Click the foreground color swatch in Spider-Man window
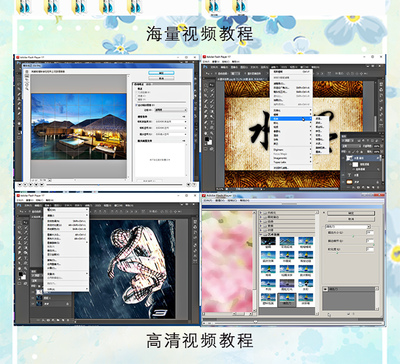 coord(21,274)
